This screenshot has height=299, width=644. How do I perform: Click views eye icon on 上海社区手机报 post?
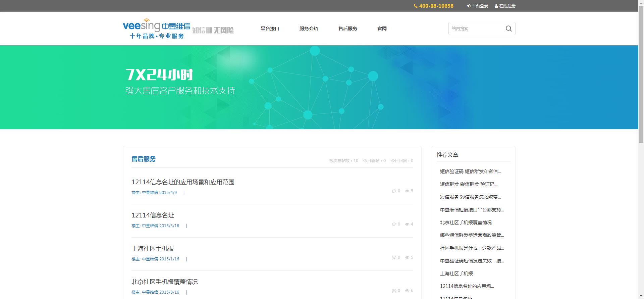pyautogui.click(x=407, y=257)
